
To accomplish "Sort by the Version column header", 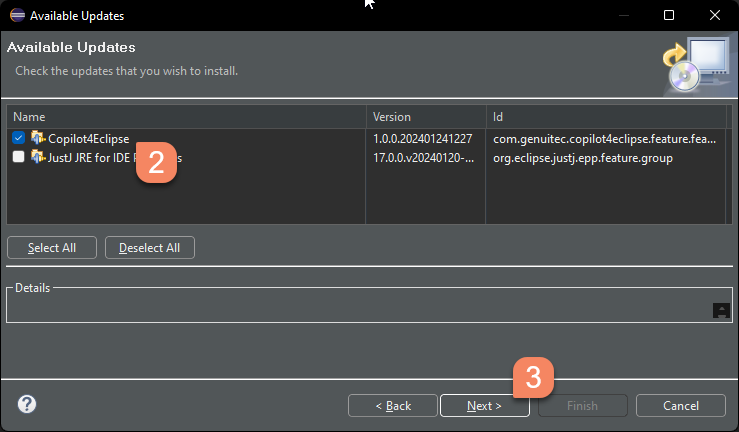I will [426, 117].
